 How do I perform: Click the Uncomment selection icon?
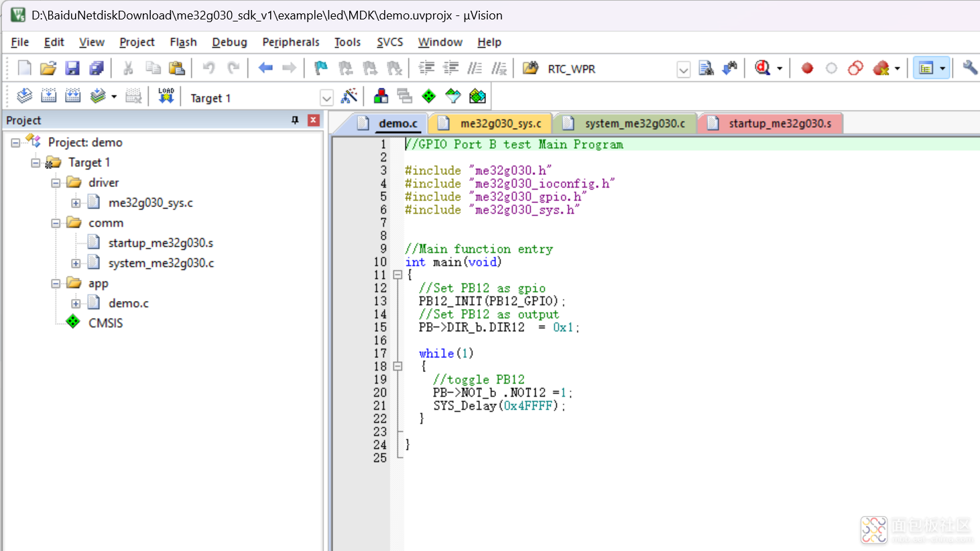pyautogui.click(x=499, y=68)
